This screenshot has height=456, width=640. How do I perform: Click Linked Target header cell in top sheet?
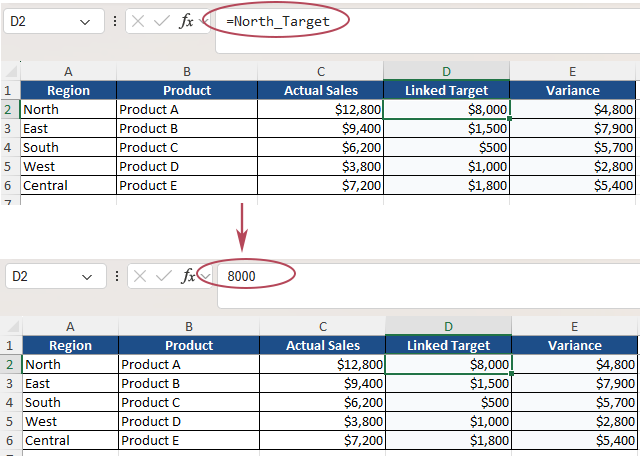pyautogui.click(x=447, y=90)
